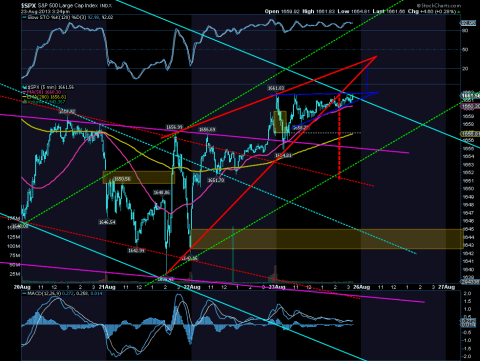Click the $SPX ticker symbol title
This screenshot has width=480, height=361.
tap(29, 6)
